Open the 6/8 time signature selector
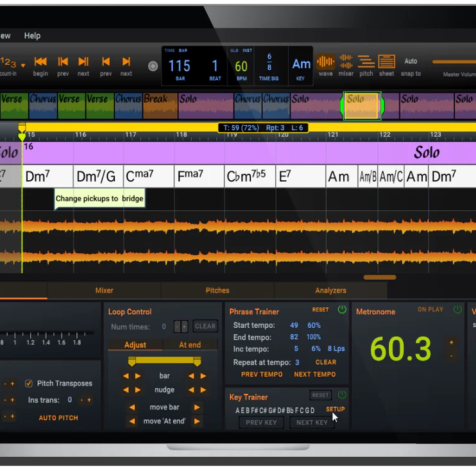 click(x=269, y=62)
